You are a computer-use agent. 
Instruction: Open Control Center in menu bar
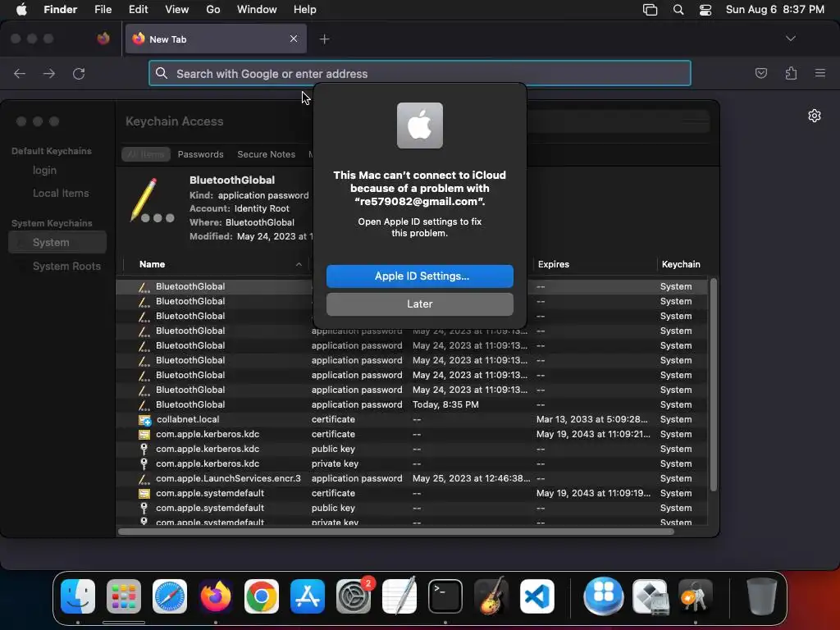coord(705,10)
